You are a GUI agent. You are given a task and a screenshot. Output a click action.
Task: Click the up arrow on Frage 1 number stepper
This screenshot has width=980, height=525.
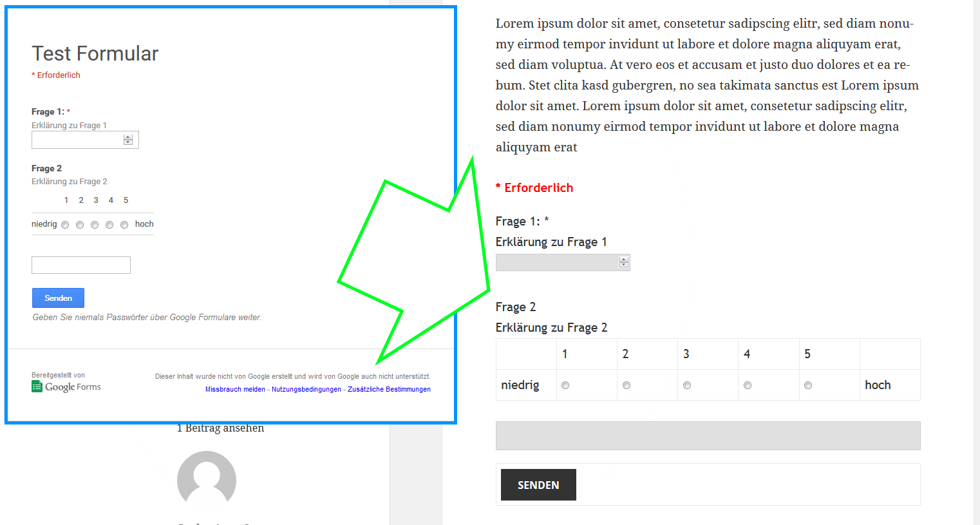[x=128, y=136]
